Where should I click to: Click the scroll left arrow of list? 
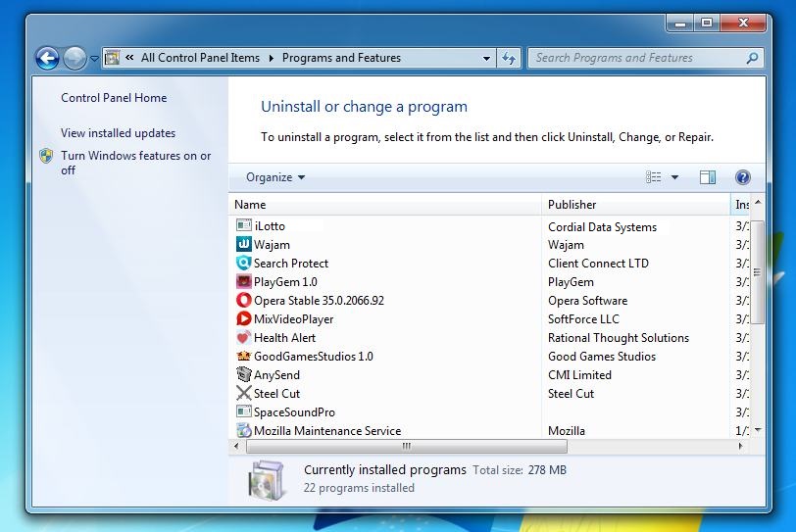pos(236,447)
